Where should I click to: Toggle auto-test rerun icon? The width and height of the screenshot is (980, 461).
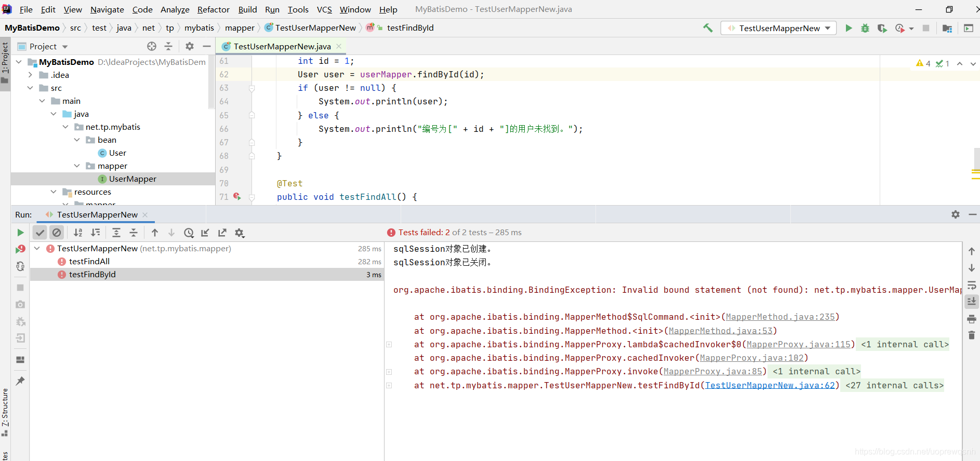(20, 266)
